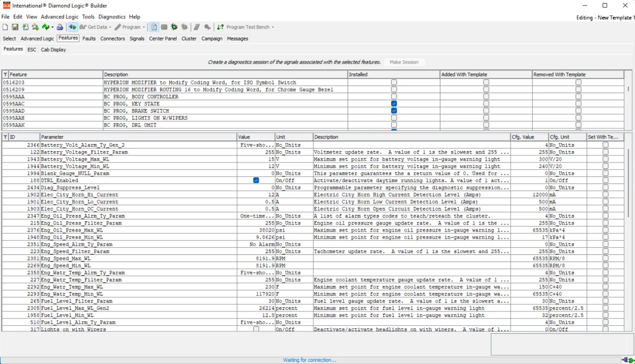Sort by the Parameter column header
Image resolution: width=635 pixels, height=364 pixels.
[138, 137]
